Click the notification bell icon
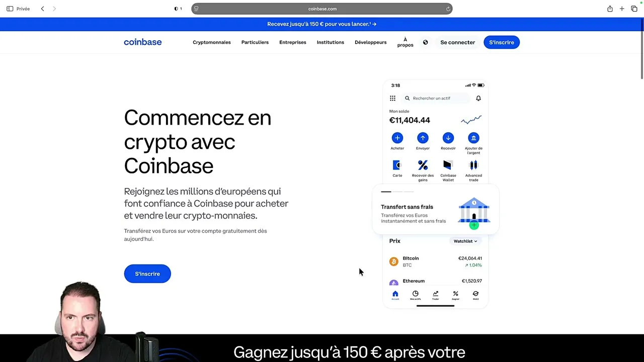The width and height of the screenshot is (644, 362). coord(478,98)
